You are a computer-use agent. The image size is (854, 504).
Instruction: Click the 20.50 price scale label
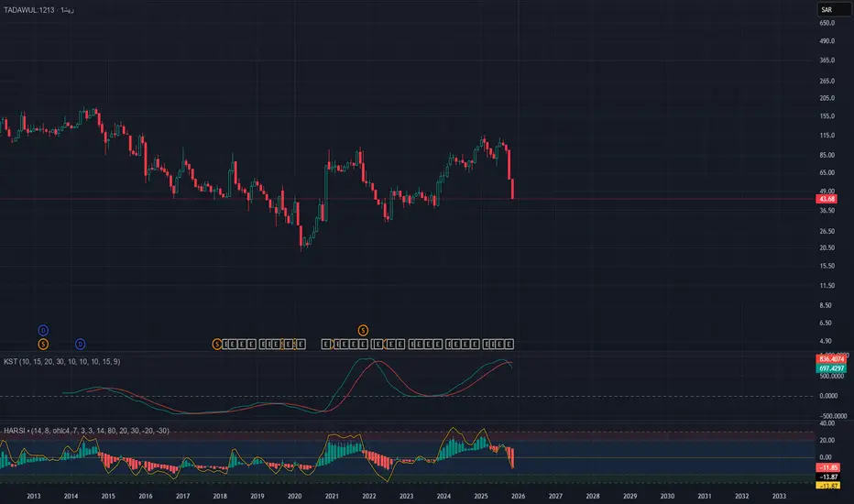tap(827, 247)
